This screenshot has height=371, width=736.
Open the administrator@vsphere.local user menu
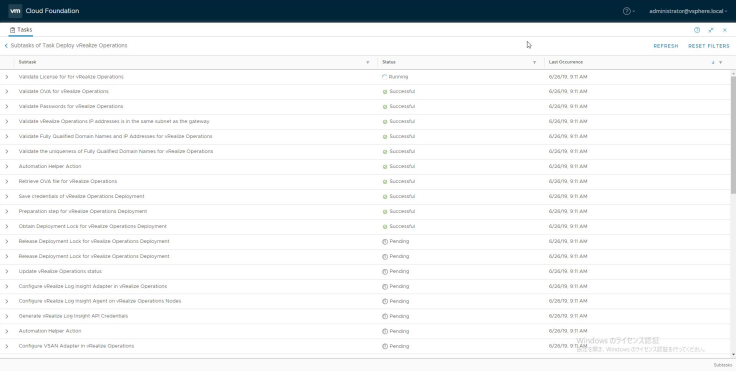click(x=688, y=11)
